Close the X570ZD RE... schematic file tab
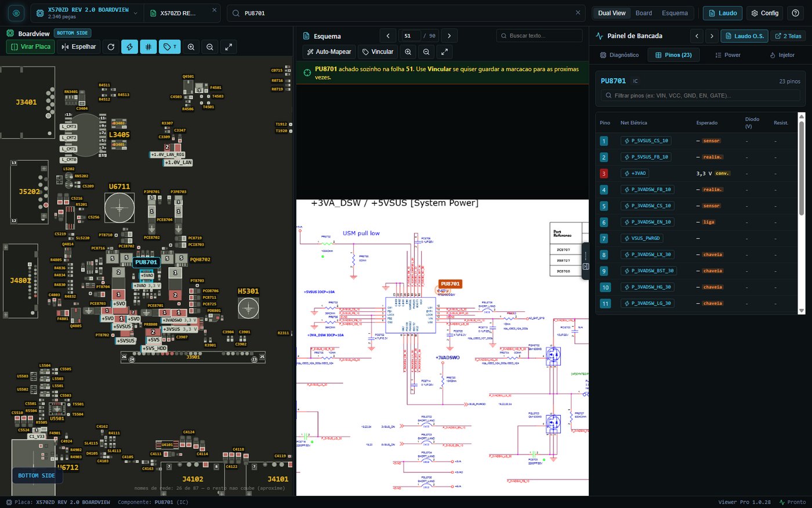The width and height of the screenshot is (812, 508). click(214, 10)
